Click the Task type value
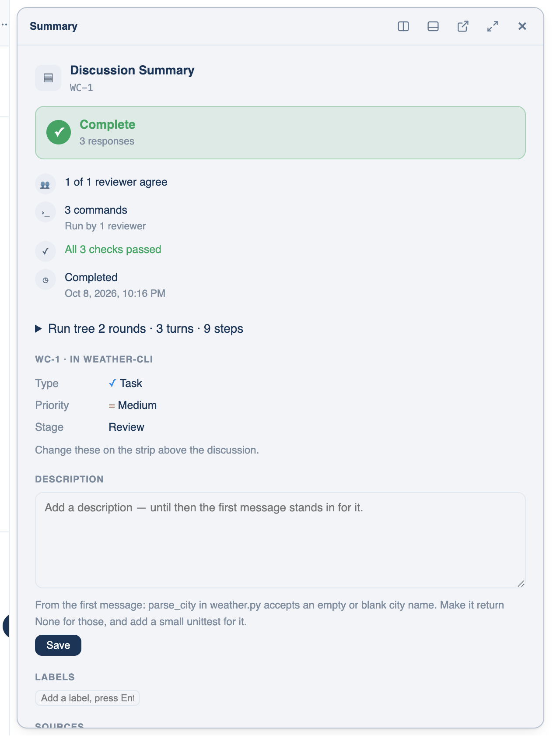The width and height of the screenshot is (560, 753). 126,384
